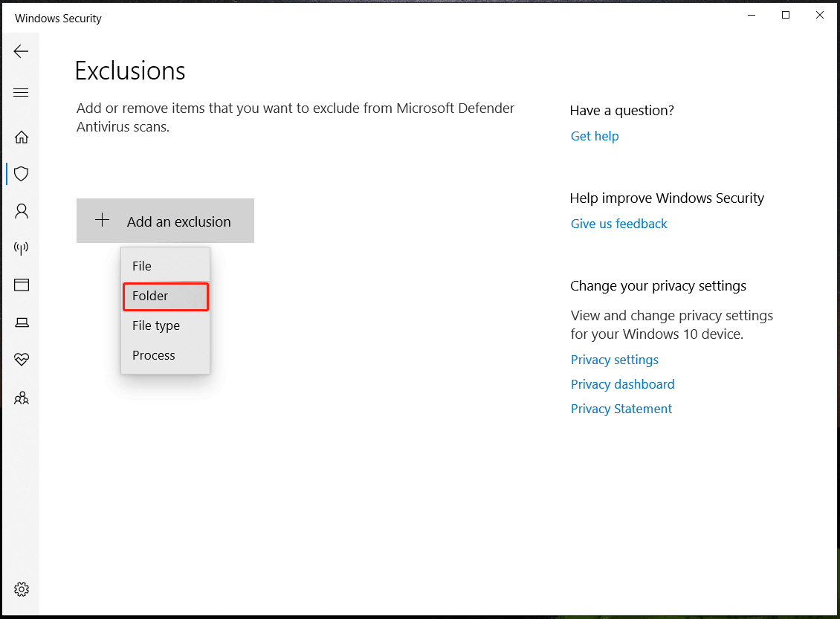Choose File from the exclusion menu
The width and height of the screenshot is (840, 619).
click(x=166, y=266)
